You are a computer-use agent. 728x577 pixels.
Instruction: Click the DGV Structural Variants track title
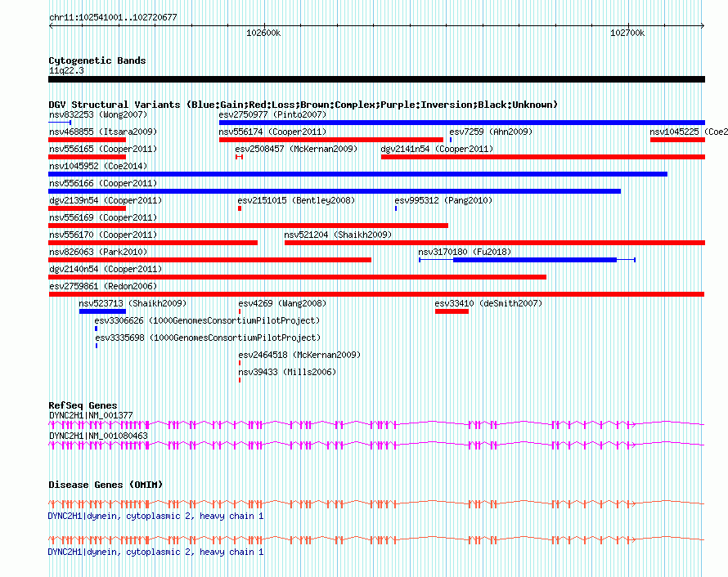coord(303,105)
